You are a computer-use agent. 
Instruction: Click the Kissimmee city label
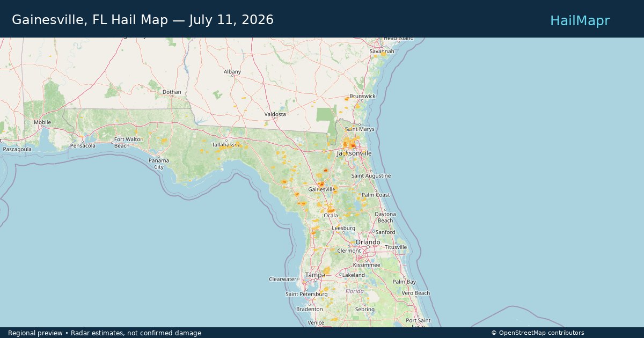click(367, 265)
